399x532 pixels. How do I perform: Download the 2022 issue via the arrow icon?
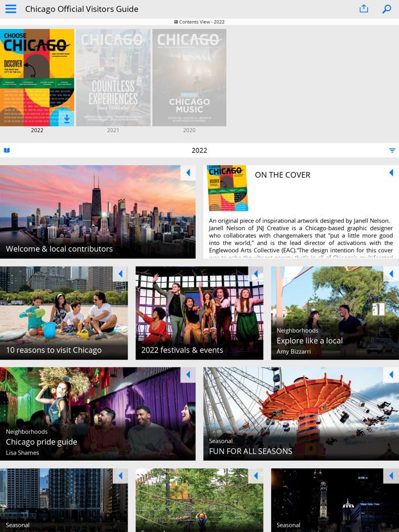pos(67,118)
